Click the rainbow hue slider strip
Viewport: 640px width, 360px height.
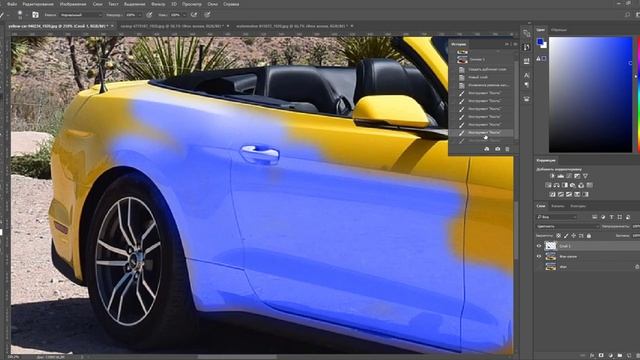pyautogui.click(x=638, y=94)
